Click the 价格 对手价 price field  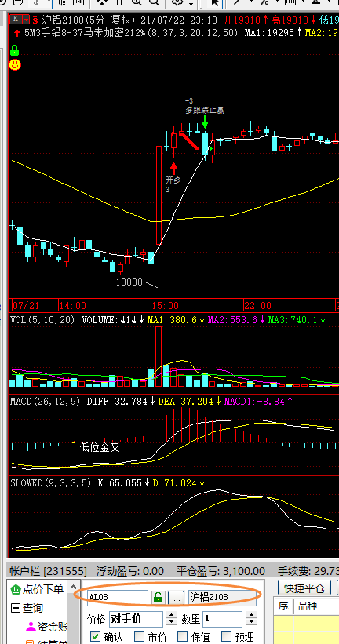[136, 619]
